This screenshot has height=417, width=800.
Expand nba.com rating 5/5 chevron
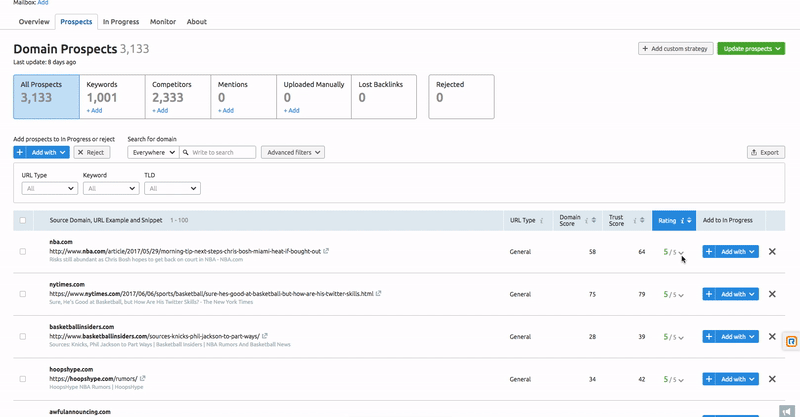click(x=681, y=253)
